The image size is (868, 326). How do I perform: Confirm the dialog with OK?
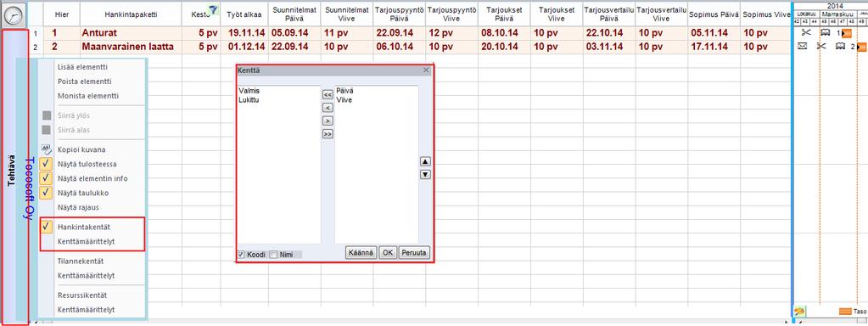(x=388, y=252)
